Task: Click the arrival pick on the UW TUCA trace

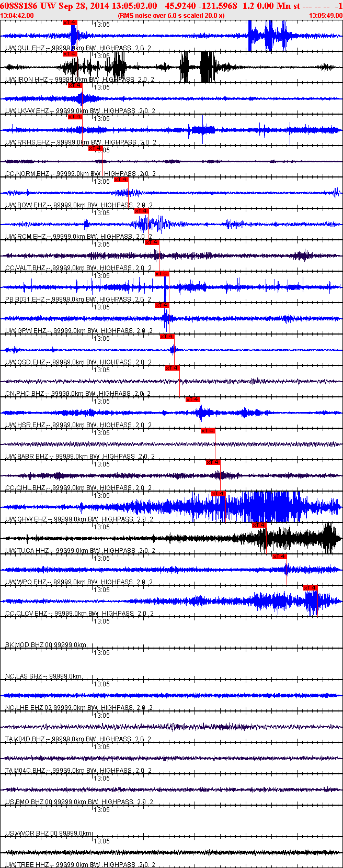Action: (259, 525)
